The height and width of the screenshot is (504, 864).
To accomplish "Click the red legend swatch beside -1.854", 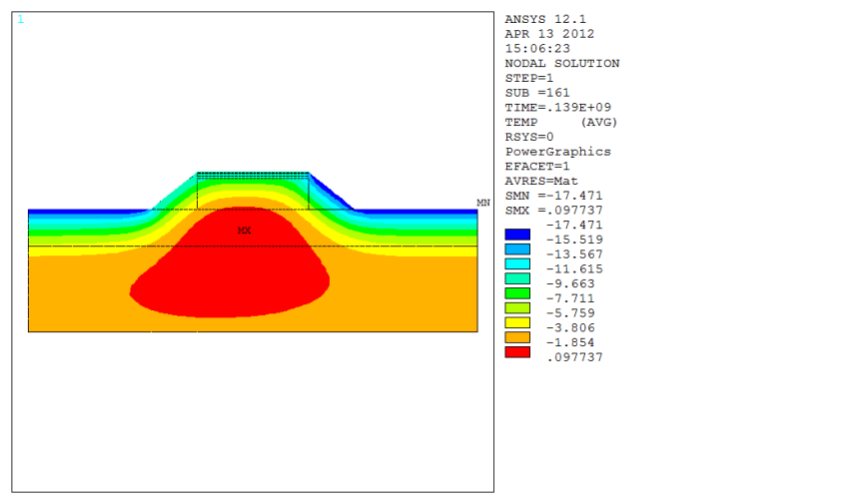I will click(x=517, y=352).
